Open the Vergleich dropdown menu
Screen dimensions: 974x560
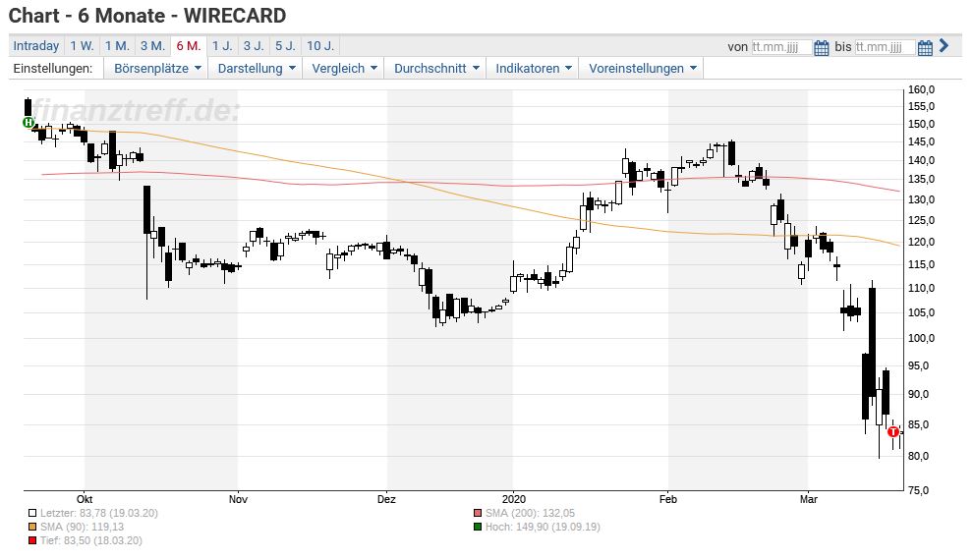[344, 69]
